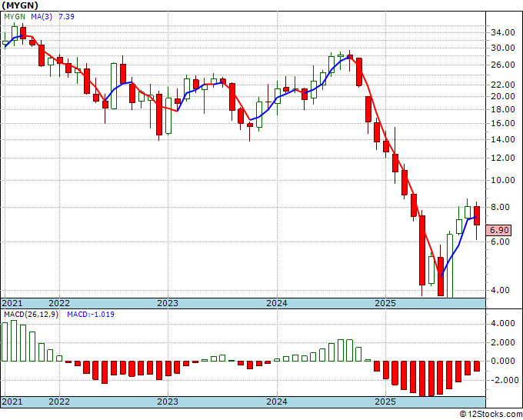Screen dimensions: 523x420
Task: Click the 26.00 price axis label
Action: click(x=503, y=65)
